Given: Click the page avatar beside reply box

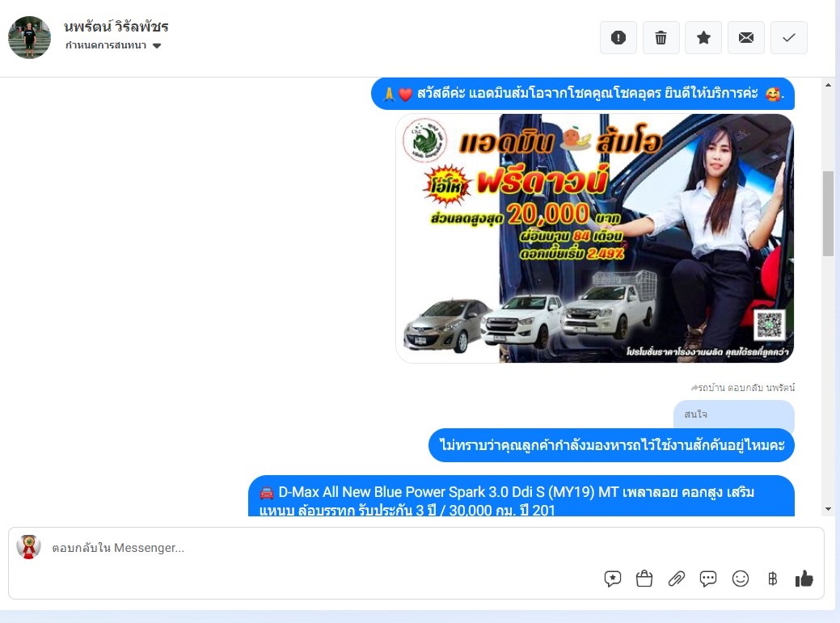Looking at the screenshot, I should [x=29, y=547].
